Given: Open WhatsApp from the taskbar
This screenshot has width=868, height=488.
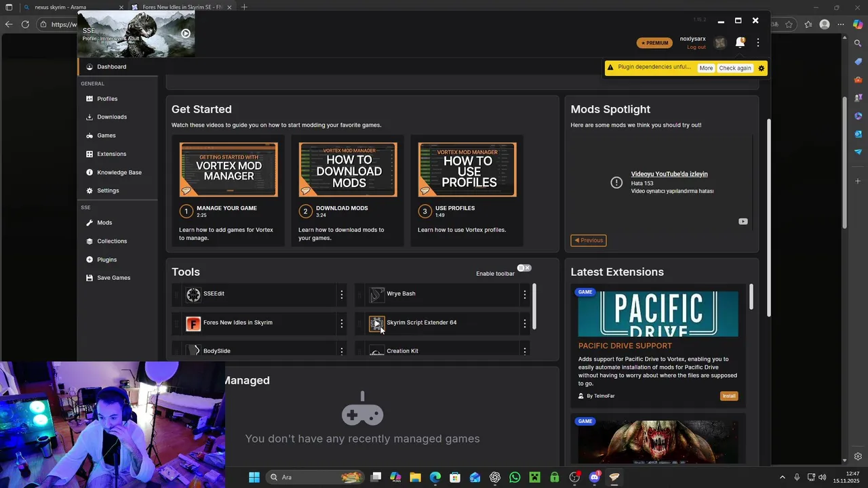Looking at the screenshot, I should pos(515,477).
